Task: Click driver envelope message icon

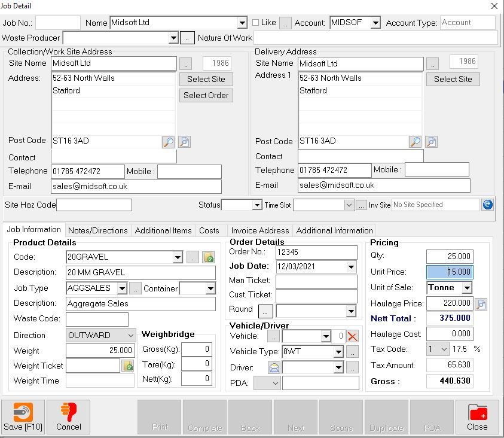Action: tap(274, 367)
